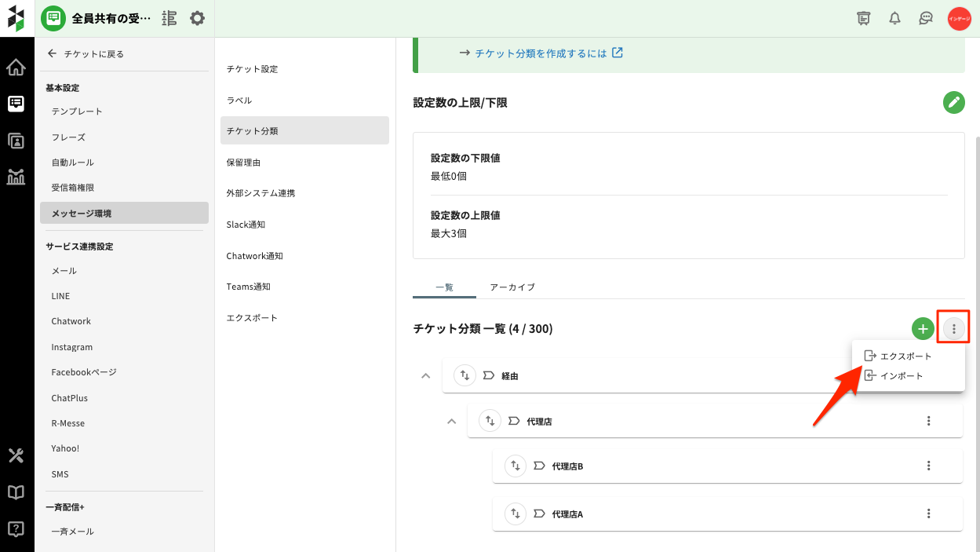
Task: Open the reports chart icon in sidebar
Action: tap(16, 177)
